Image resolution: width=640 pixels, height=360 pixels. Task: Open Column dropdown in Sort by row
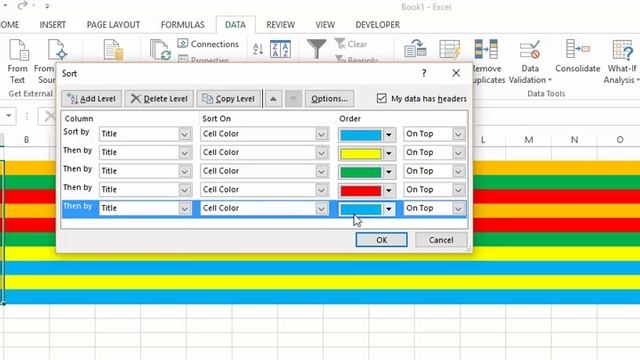point(184,134)
